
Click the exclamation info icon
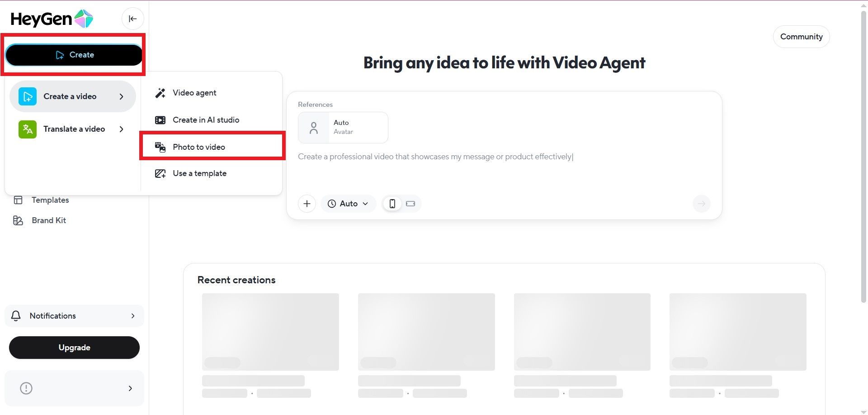[26, 388]
